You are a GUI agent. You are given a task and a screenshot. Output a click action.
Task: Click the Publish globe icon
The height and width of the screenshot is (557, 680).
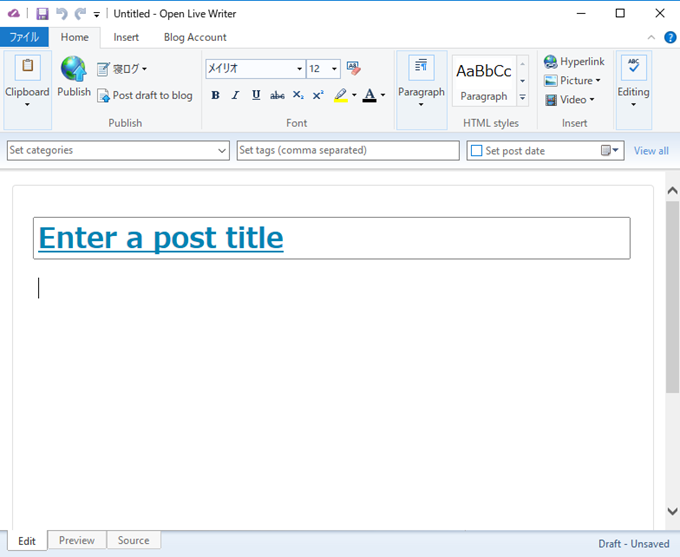click(x=74, y=69)
